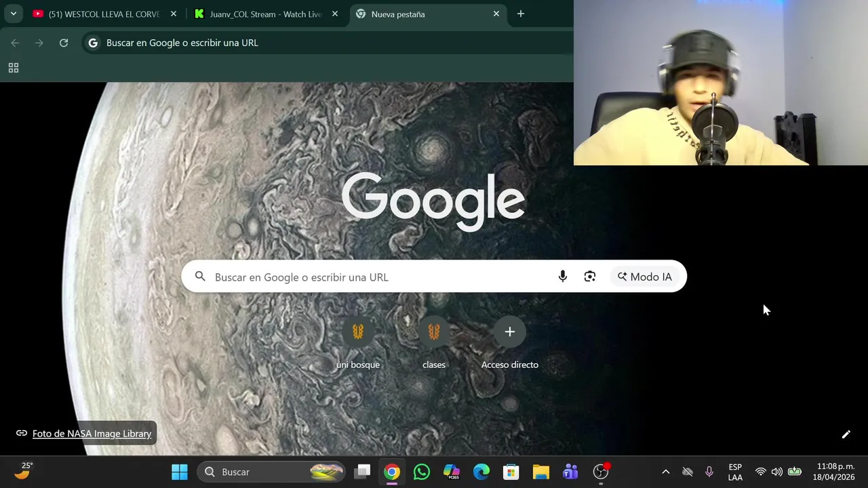Click the Google search box
This screenshot has width=868, height=488.
pyautogui.click(x=434, y=277)
